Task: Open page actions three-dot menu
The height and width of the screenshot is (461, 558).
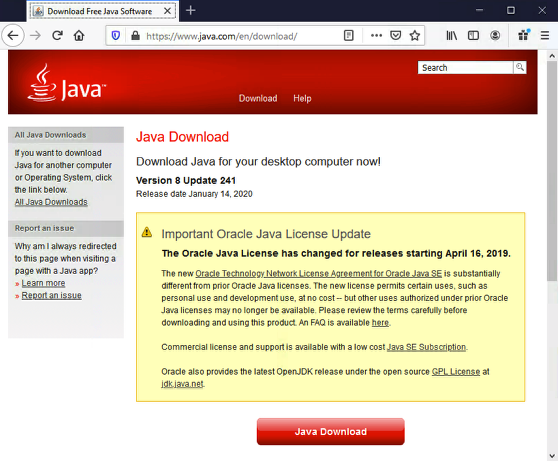Action: pyautogui.click(x=376, y=36)
